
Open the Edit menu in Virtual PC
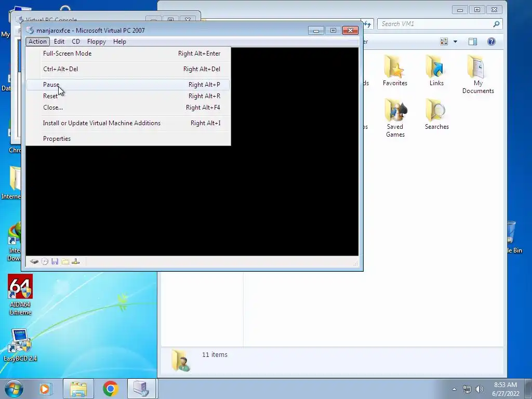tap(59, 42)
